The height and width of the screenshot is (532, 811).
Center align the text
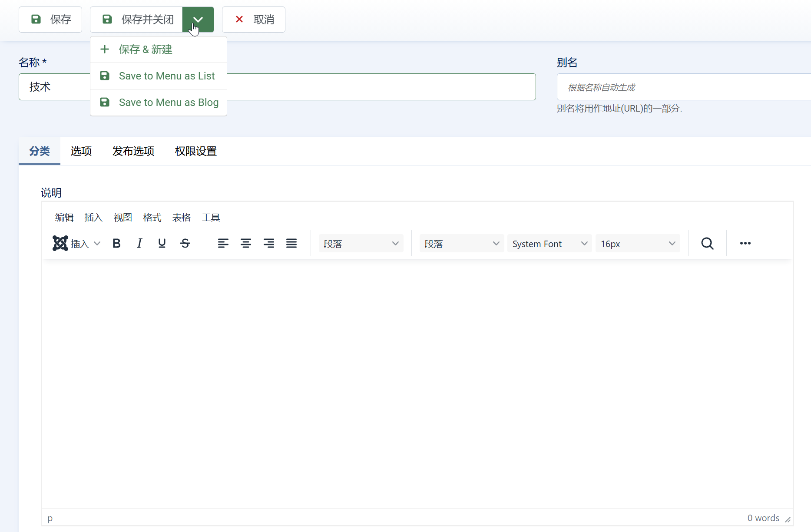[x=246, y=243]
